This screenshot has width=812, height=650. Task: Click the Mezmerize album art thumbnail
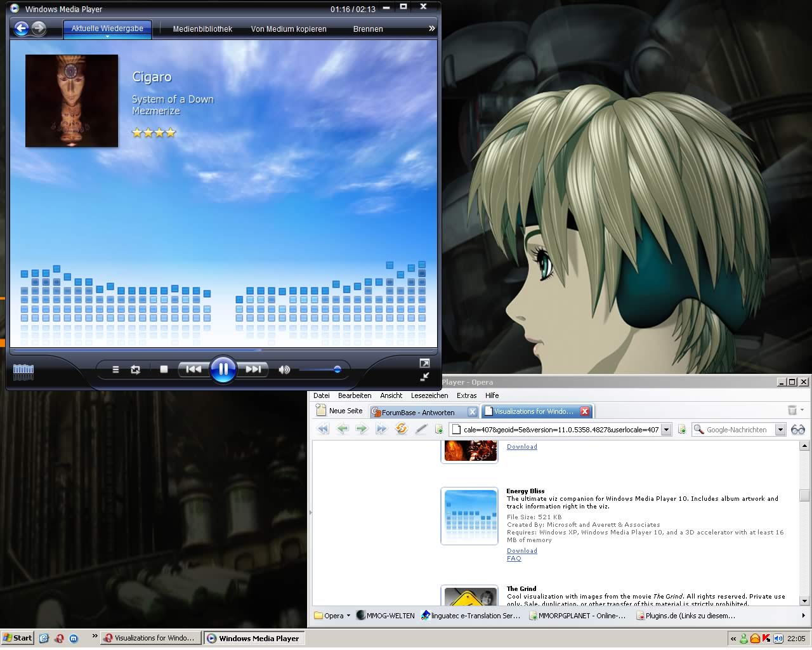[72, 101]
